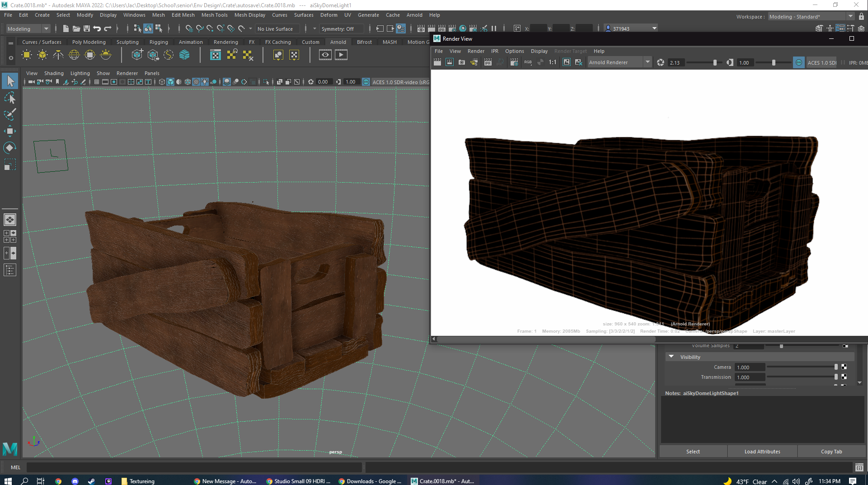Toggle textured display mode in viewport panel
Image resolution: width=868 pixels, height=485 pixels.
(x=195, y=82)
